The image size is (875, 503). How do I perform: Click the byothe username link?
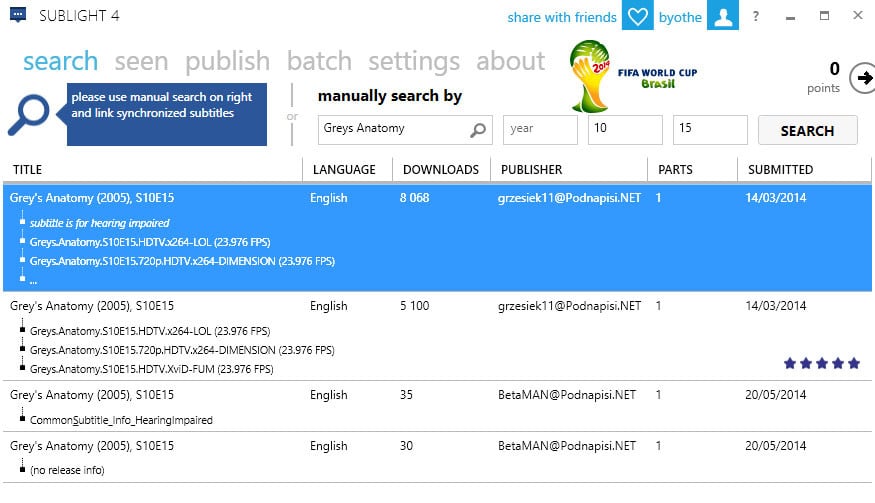[680, 17]
